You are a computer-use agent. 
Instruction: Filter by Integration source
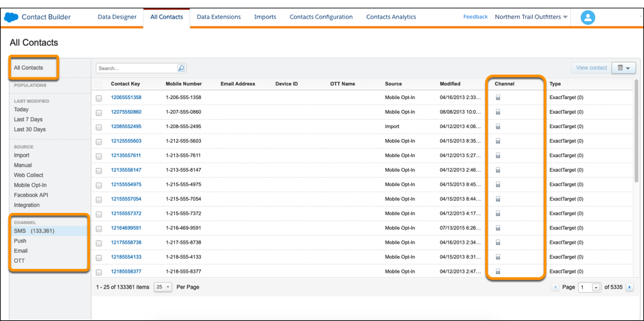27,205
